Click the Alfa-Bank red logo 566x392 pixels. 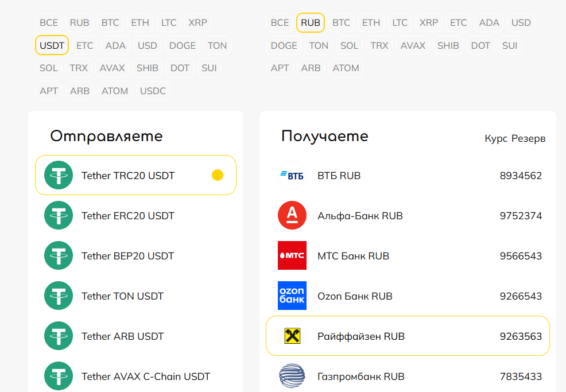tap(292, 216)
